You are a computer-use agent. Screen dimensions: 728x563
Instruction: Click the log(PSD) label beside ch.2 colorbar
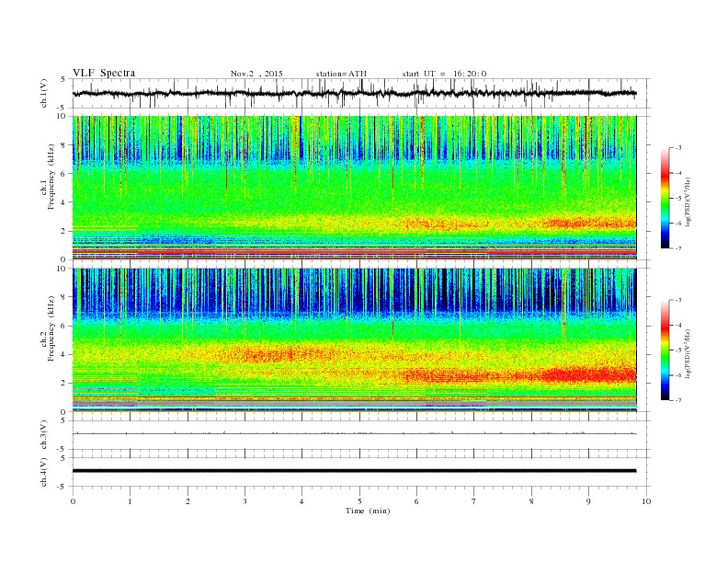tap(688, 352)
